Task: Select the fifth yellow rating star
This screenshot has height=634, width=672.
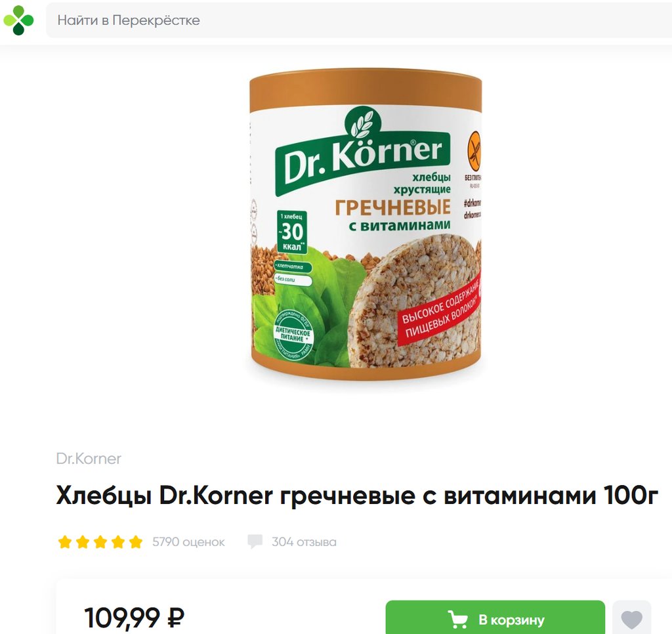Action: [x=136, y=542]
